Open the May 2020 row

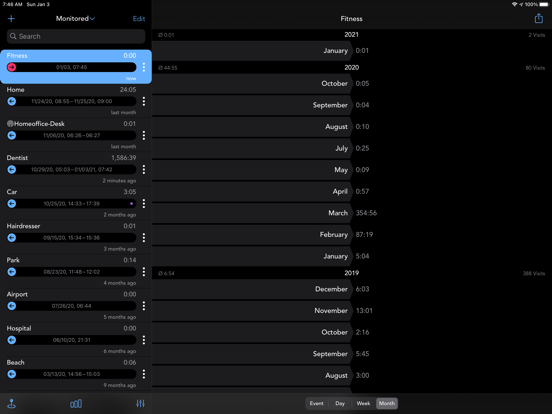coord(352,170)
